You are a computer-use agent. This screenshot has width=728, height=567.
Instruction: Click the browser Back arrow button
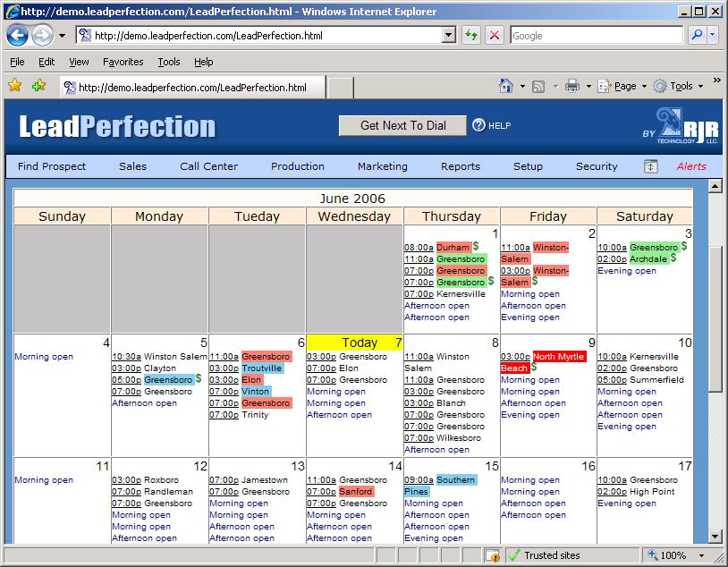coord(17,35)
